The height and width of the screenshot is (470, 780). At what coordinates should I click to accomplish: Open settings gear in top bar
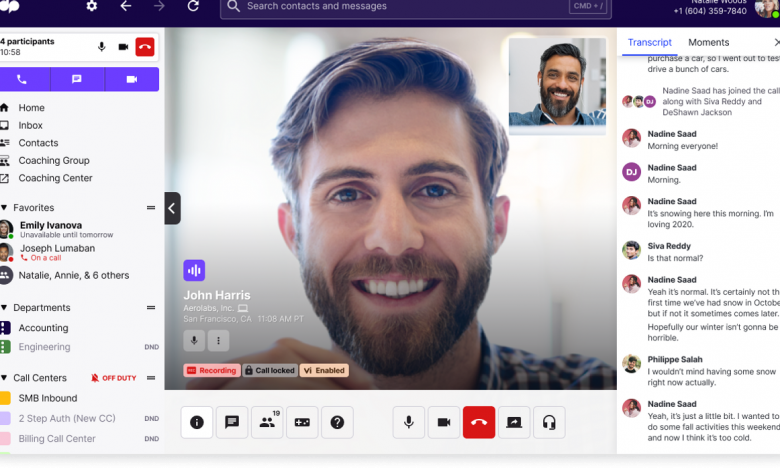[92, 6]
